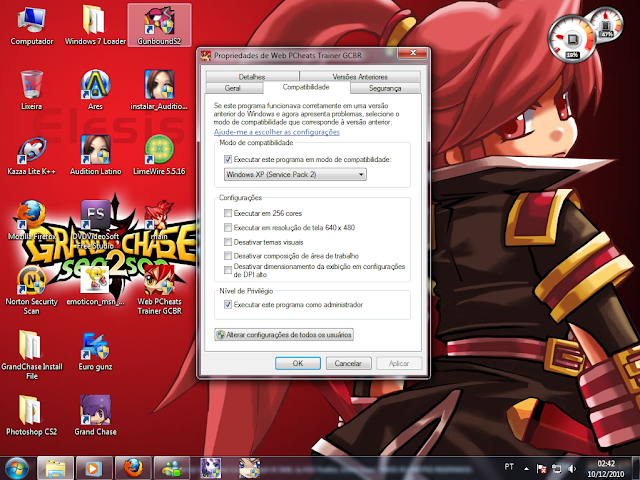Launch the Ares shortcut
This screenshot has height=480, width=640.
pos(95,90)
